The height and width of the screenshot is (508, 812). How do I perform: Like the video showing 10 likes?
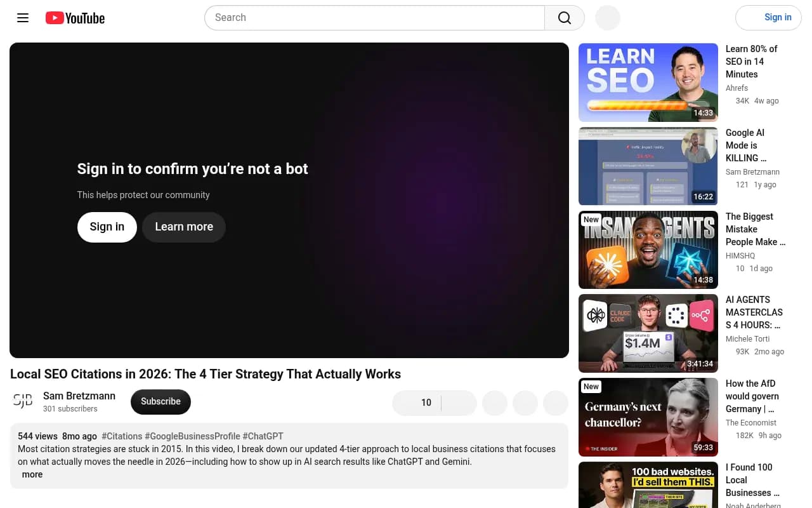[x=417, y=403]
